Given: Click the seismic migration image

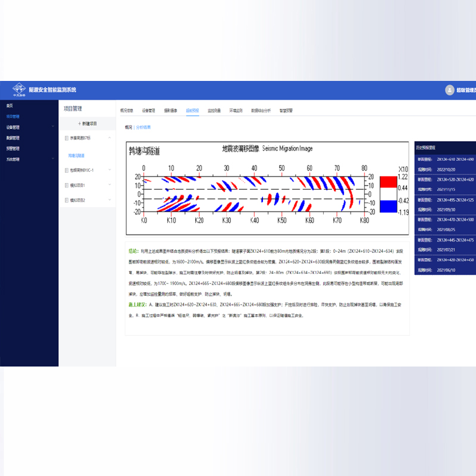Looking at the screenshot, I should pyautogui.click(x=267, y=188).
